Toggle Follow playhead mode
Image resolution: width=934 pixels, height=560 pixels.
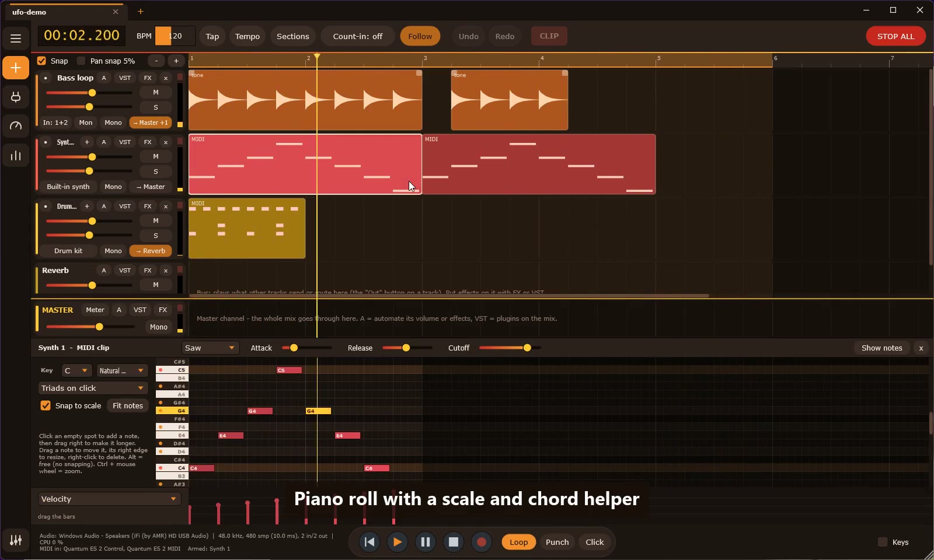coord(420,36)
